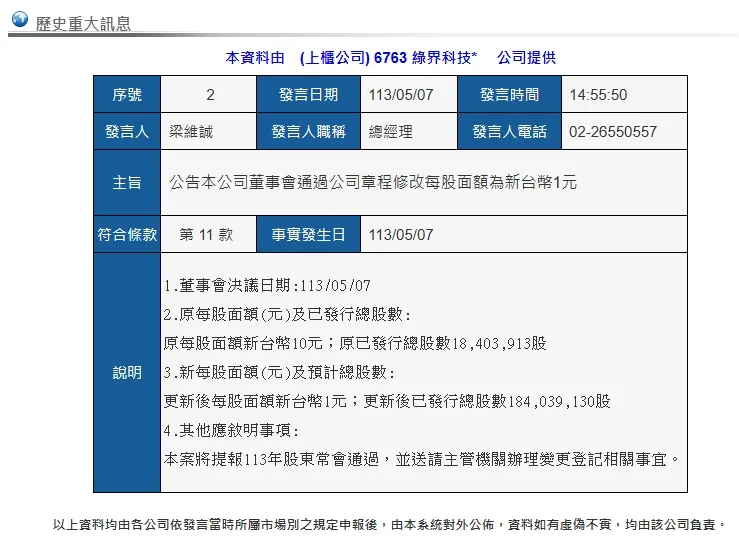The image size is (739, 547).
Task: Select the phone number 02-26550557
Action: [x=613, y=131]
